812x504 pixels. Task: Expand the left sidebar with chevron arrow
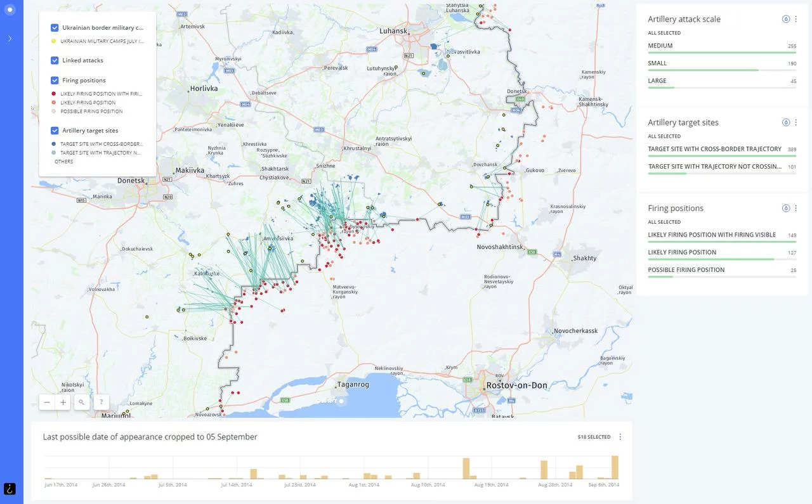[10, 39]
